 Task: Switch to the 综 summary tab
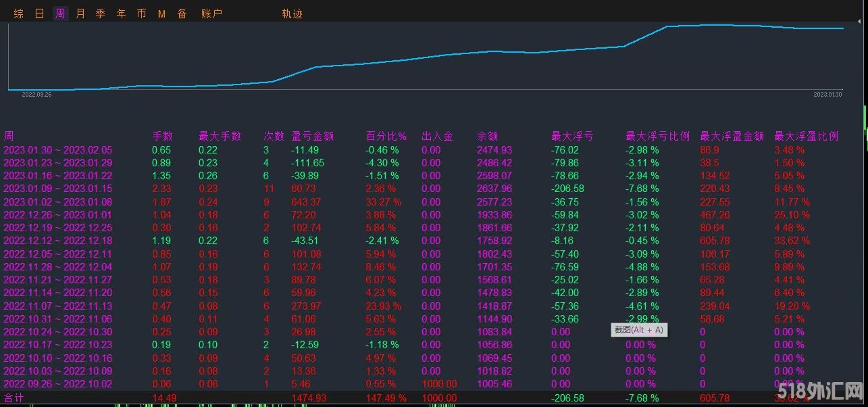coord(18,14)
